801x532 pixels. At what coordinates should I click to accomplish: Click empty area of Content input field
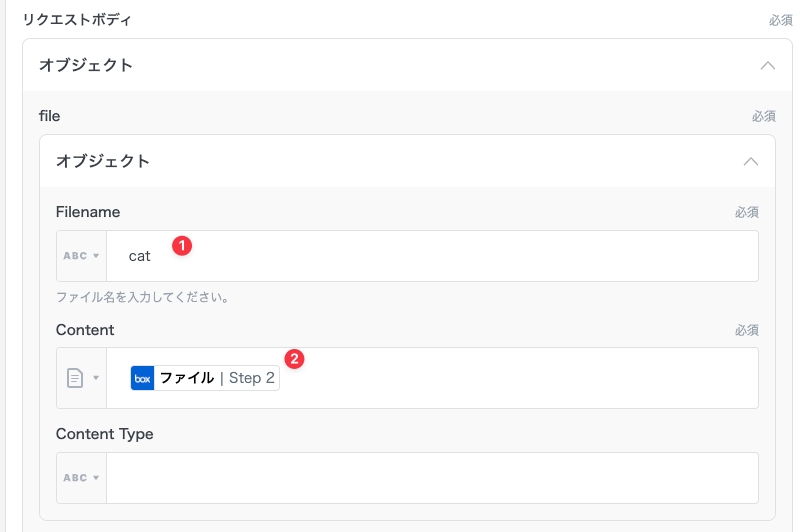[520, 378]
